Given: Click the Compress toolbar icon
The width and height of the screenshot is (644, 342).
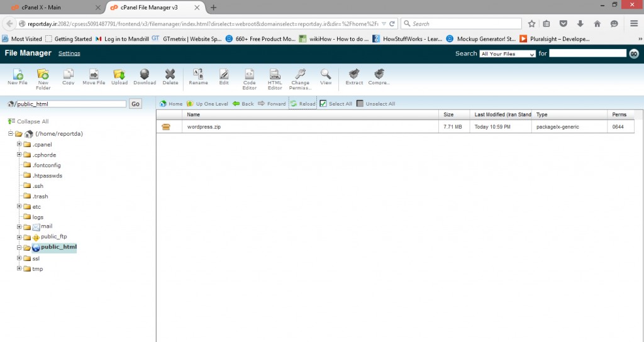Looking at the screenshot, I should (x=379, y=76).
